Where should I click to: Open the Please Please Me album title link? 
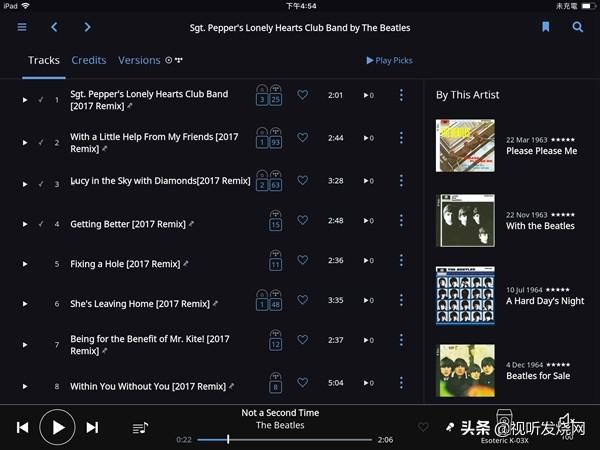click(x=541, y=151)
